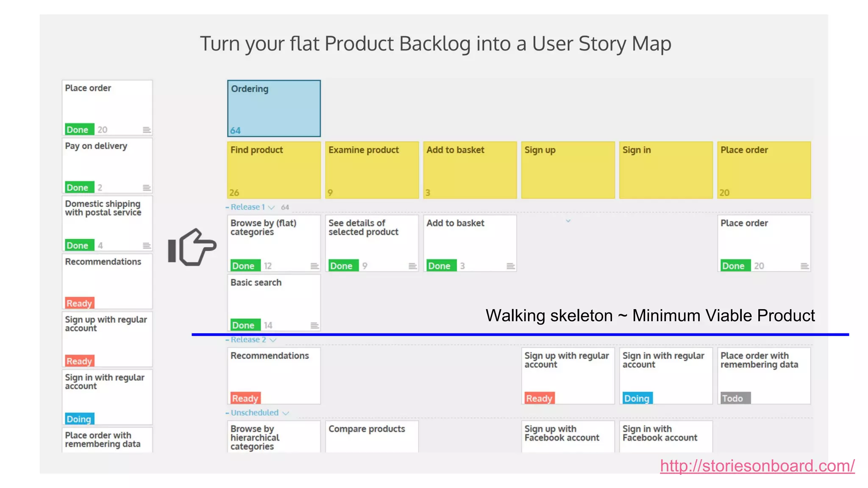Select the yellow Examine product task card
Image resolution: width=868 pixels, height=488 pixels.
tap(372, 169)
